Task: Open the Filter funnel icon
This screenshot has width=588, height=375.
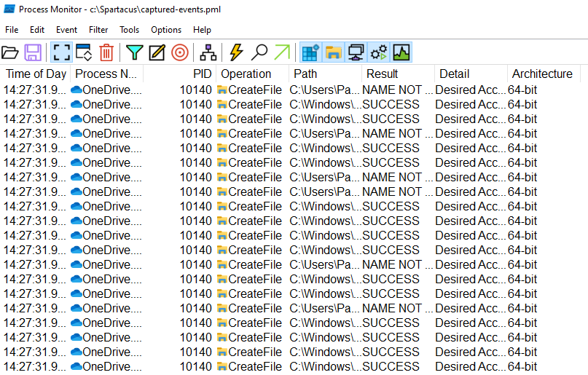Action: click(135, 52)
